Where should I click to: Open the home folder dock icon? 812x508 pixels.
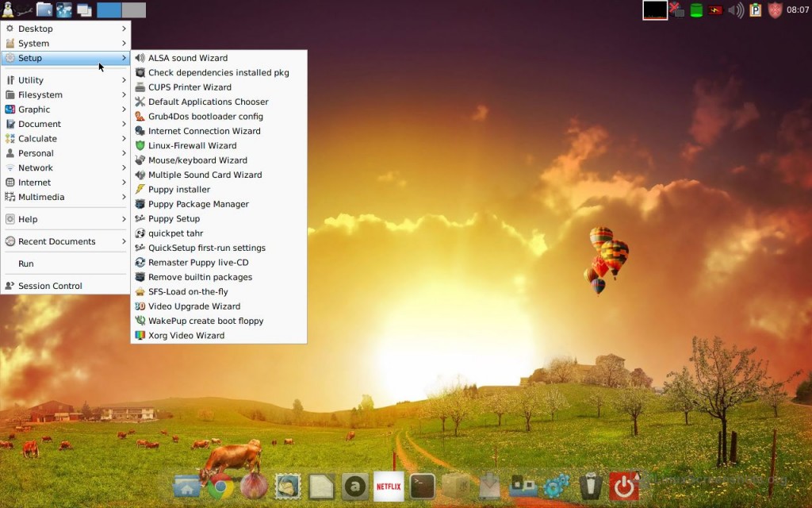(186, 486)
